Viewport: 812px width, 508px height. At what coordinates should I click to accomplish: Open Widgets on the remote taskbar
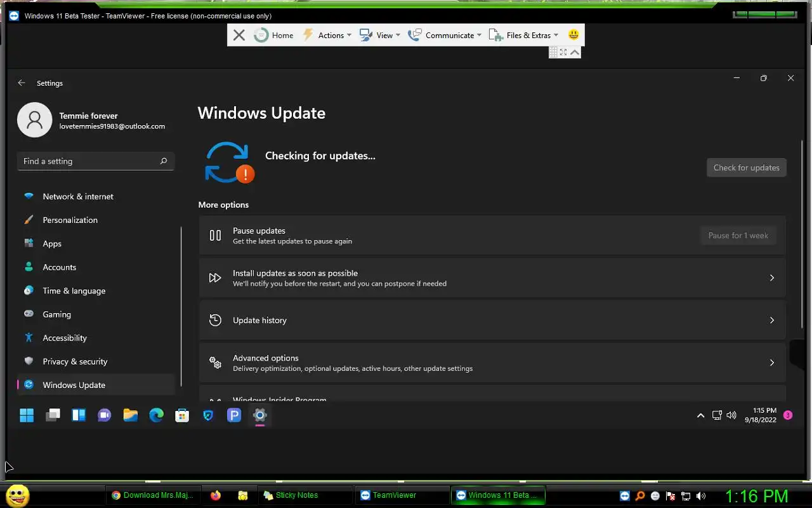tap(79, 415)
